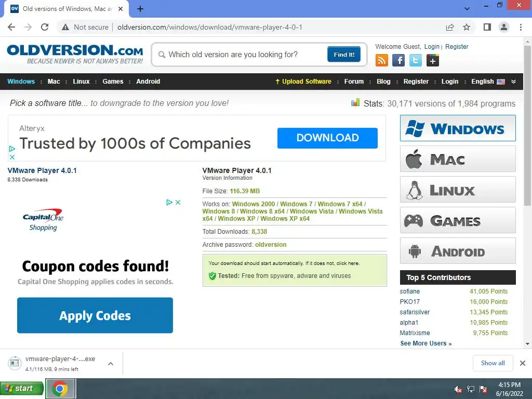Click Register in the black nav bar

pyautogui.click(x=416, y=82)
